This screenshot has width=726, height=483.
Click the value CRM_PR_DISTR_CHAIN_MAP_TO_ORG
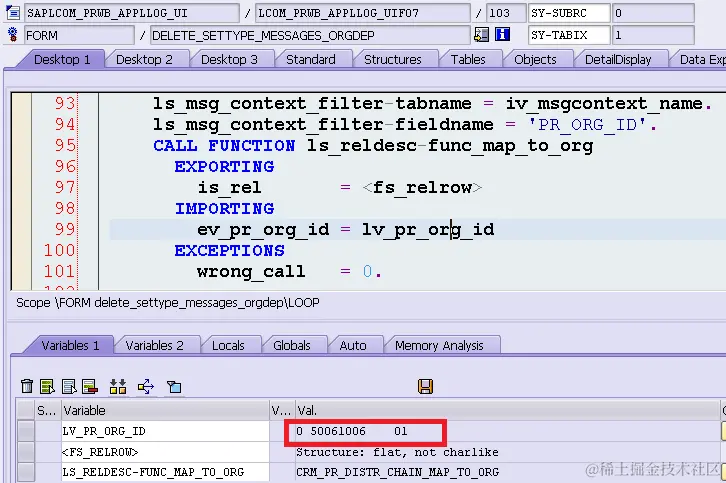pyautogui.click(x=397, y=472)
